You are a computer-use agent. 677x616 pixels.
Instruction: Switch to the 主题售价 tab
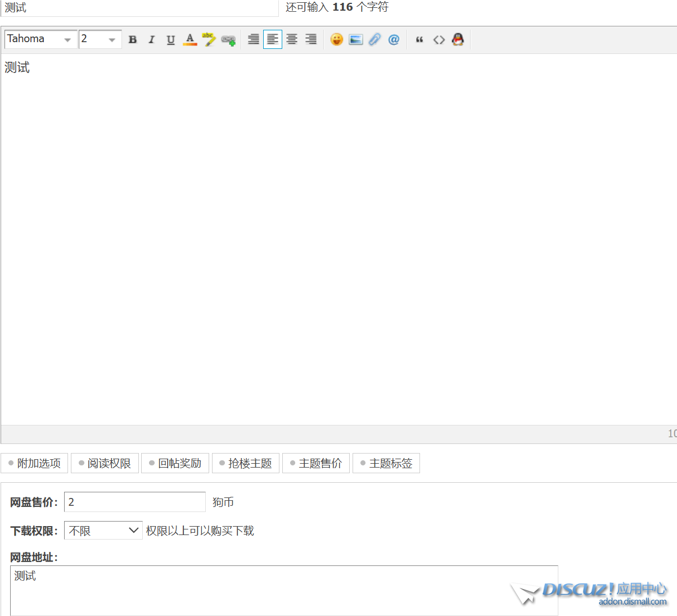pos(316,463)
